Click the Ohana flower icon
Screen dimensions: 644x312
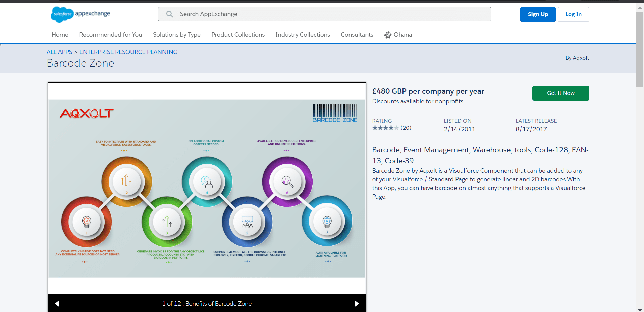tap(388, 35)
